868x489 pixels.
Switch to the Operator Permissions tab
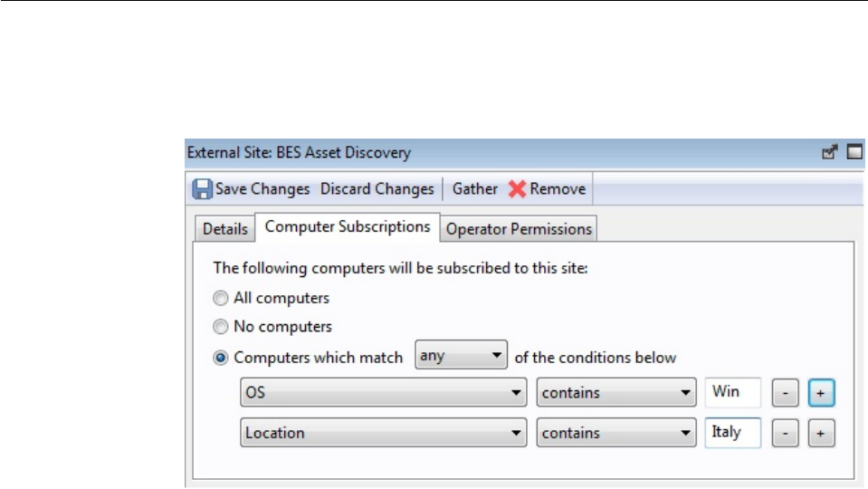(519, 229)
